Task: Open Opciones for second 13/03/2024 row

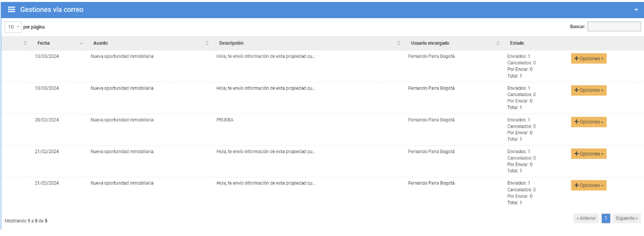Action: tap(588, 90)
